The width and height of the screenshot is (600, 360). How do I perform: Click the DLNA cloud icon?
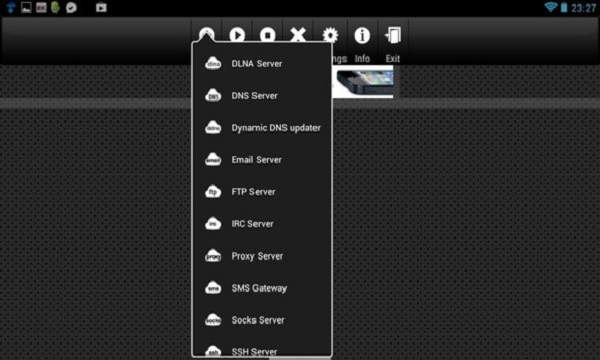tap(213, 63)
